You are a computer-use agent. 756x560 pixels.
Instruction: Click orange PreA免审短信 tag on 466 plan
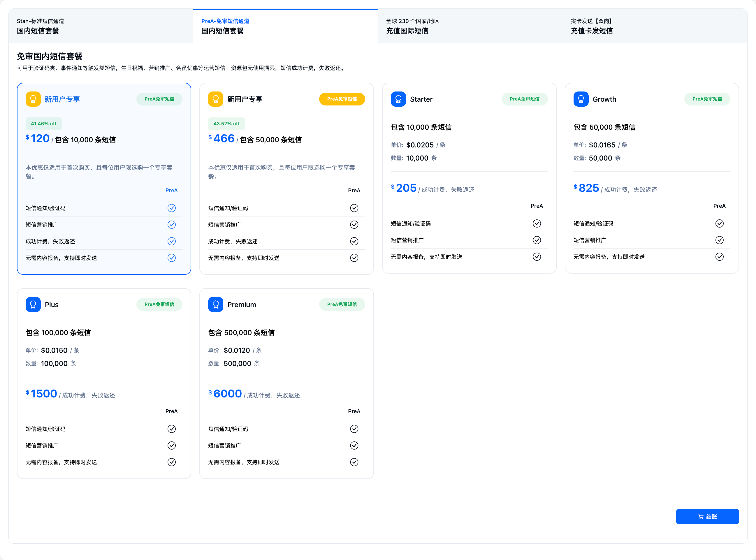[342, 99]
